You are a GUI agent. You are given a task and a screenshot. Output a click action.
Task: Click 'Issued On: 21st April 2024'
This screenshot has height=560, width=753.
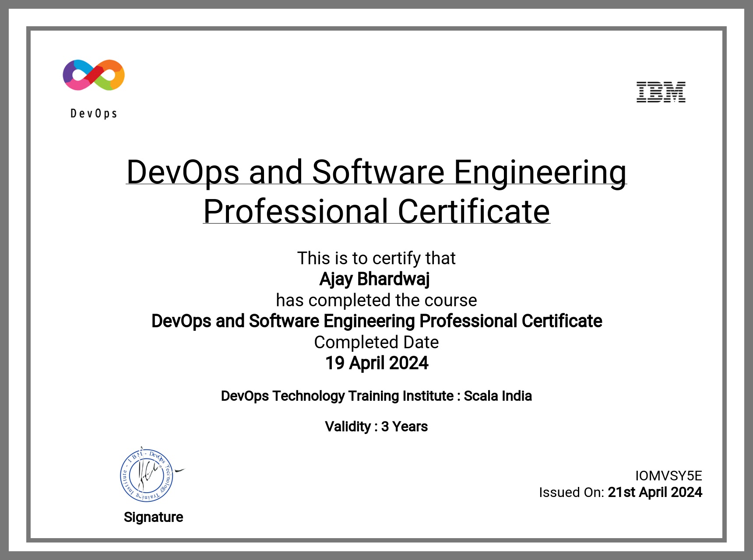click(620, 492)
